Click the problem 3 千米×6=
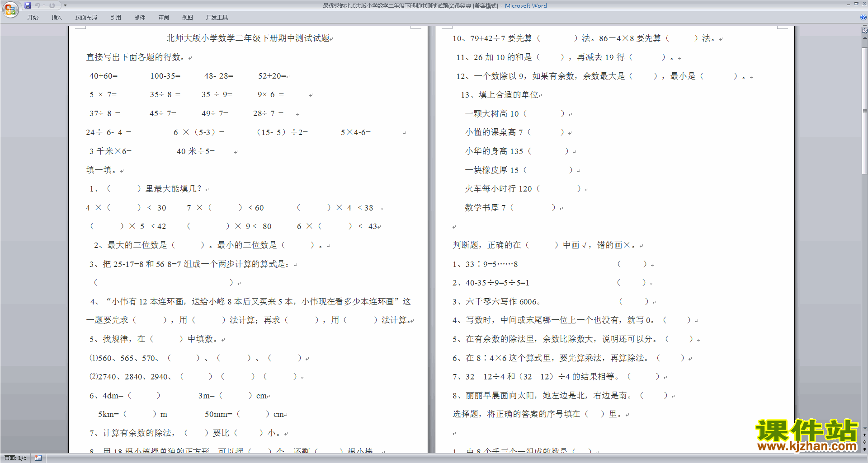The width and height of the screenshot is (868, 463). pyautogui.click(x=110, y=151)
